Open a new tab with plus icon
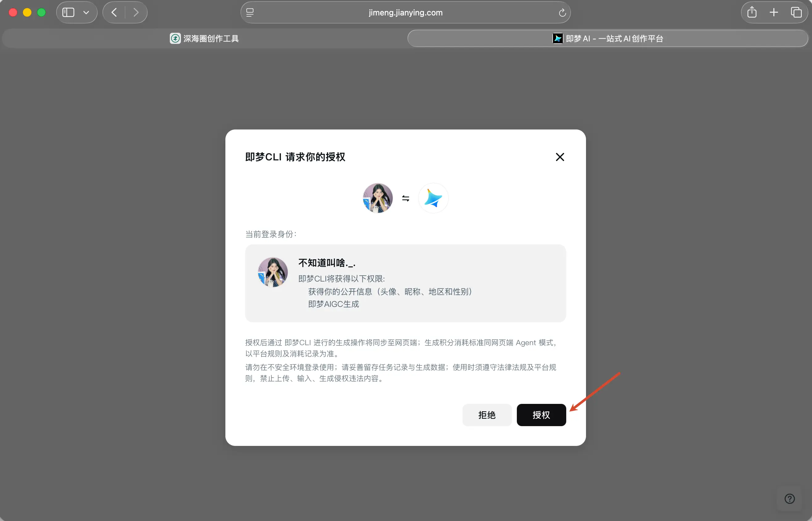The height and width of the screenshot is (521, 812). coord(774,13)
